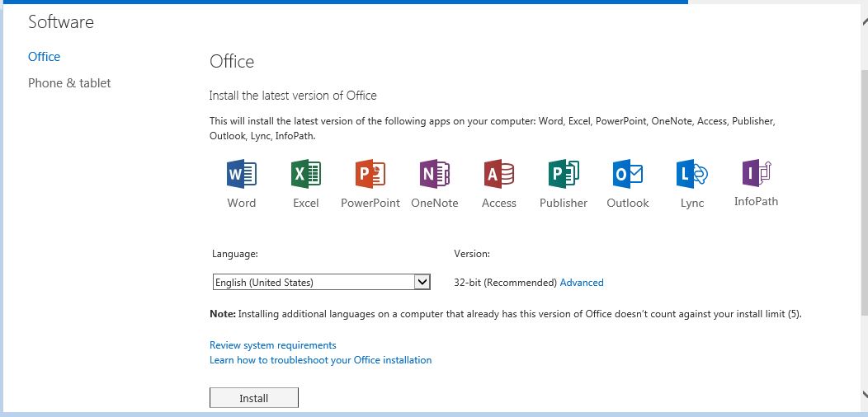Click the Access app icon
Screen dimensions: 868x417
tap(498, 174)
